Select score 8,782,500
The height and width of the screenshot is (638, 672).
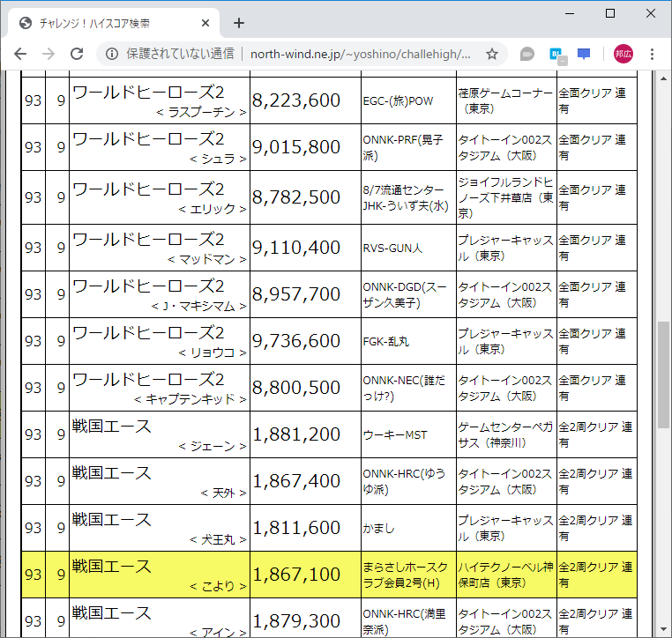(x=296, y=197)
